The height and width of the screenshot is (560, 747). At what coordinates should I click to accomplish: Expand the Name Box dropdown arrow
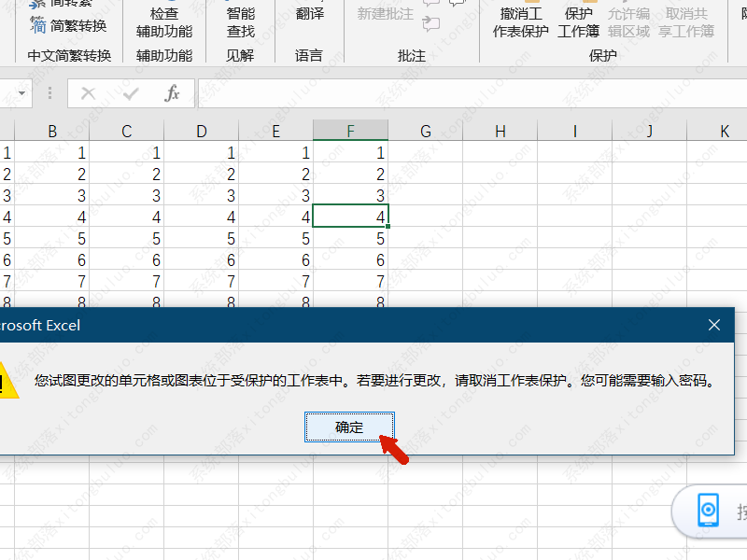[x=21, y=93]
